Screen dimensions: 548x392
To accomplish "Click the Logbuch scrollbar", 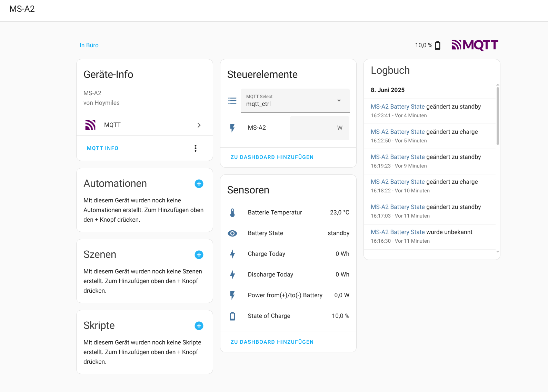I will pyautogui.click(x=498, y=116).
